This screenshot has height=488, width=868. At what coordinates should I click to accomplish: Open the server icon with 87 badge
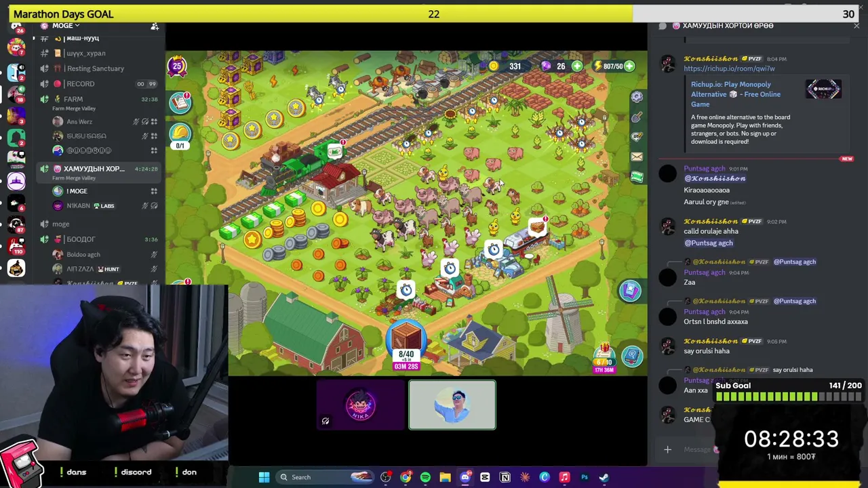16,225
